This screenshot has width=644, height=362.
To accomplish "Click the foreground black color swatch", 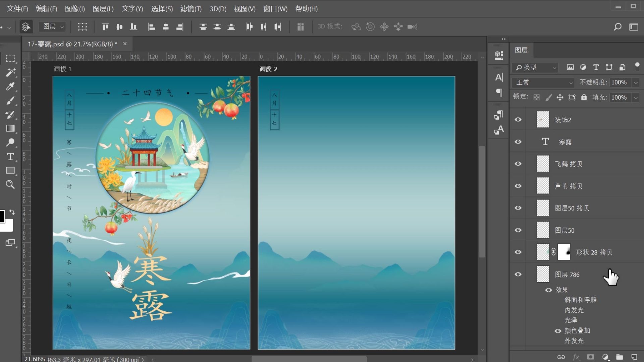I will click(x=2, y=216).
